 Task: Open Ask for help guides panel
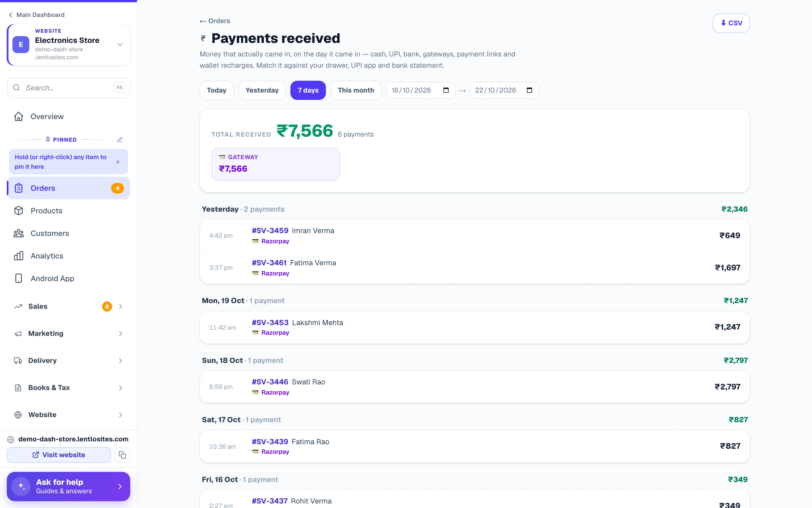tap(69, 486)
